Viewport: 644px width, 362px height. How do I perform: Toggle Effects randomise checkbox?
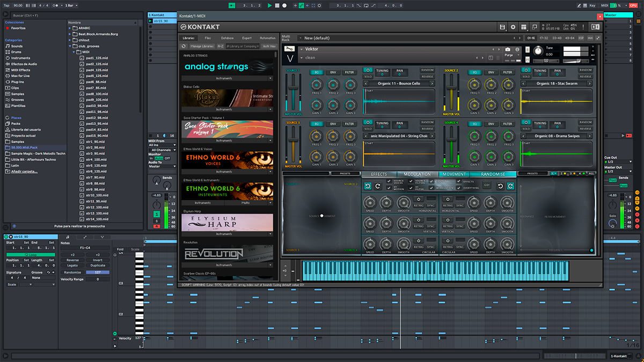458,182
